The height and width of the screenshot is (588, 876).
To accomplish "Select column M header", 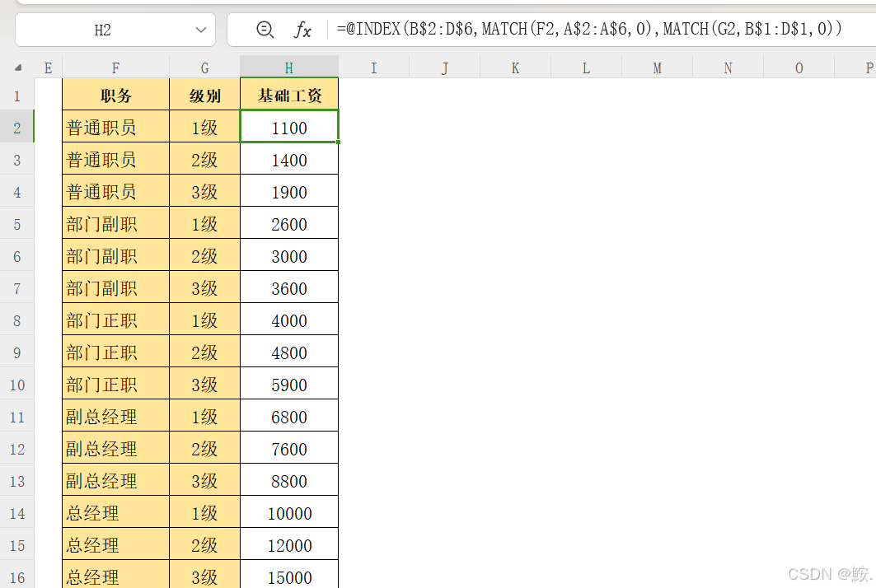I will pos(658,68).
